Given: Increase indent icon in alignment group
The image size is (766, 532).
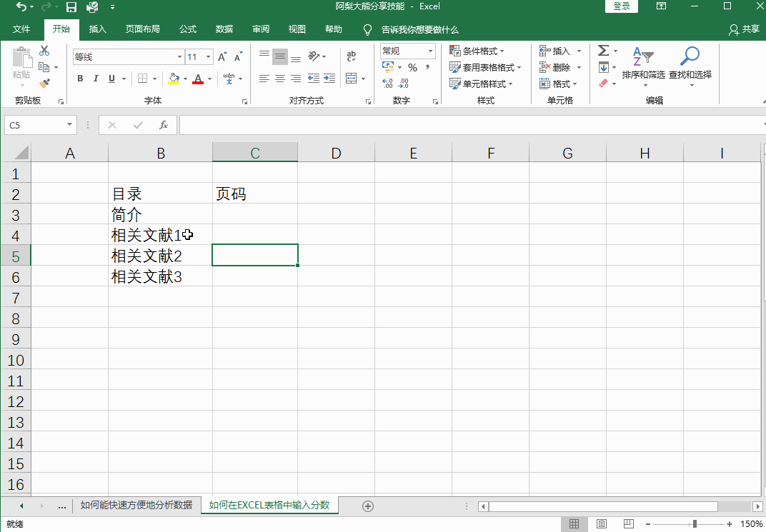Looking at the screenshot, I should pyautogui.click(x=329, y=78).
